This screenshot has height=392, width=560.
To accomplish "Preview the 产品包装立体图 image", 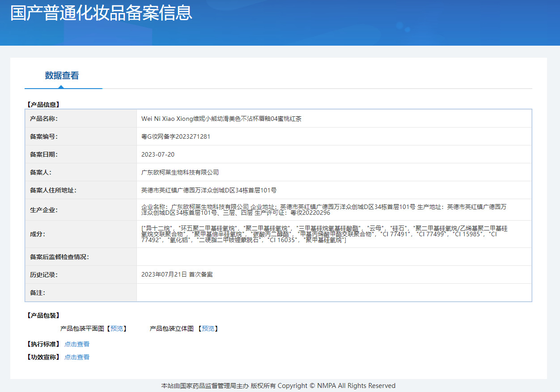I will tap(208, 328).
